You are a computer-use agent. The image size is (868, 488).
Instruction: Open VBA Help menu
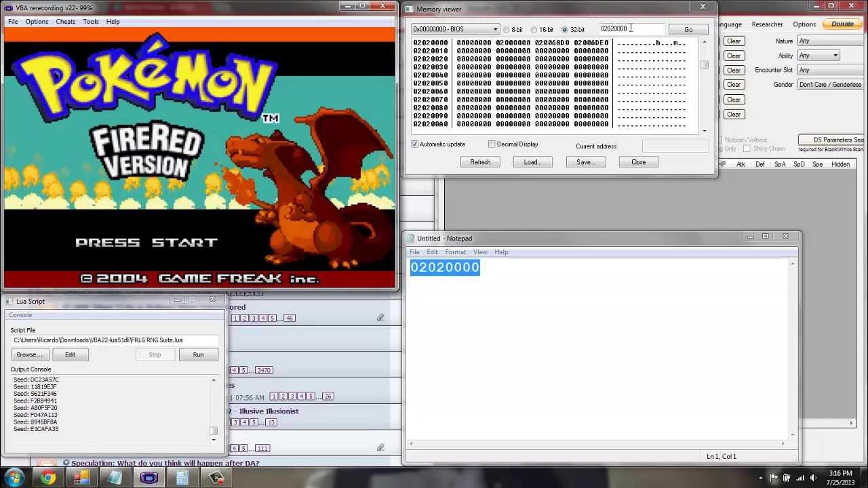[x=113, y=22]
